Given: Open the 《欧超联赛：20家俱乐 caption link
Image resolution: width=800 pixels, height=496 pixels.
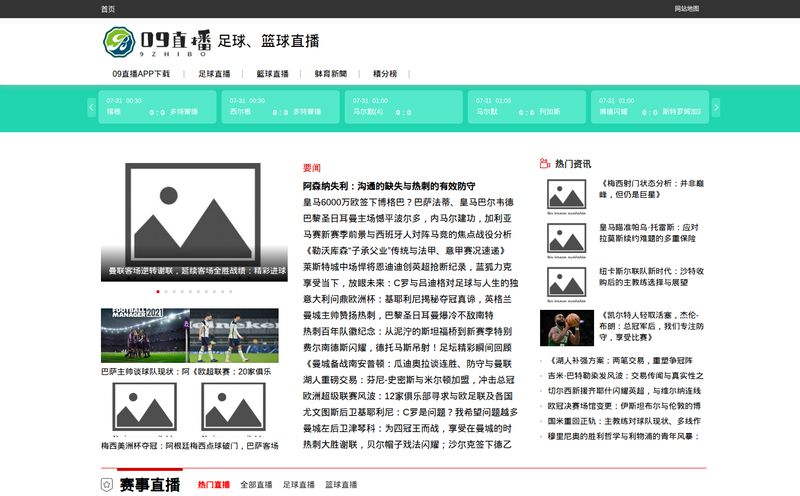Looking at the screenshot, I should coord(232,371).
